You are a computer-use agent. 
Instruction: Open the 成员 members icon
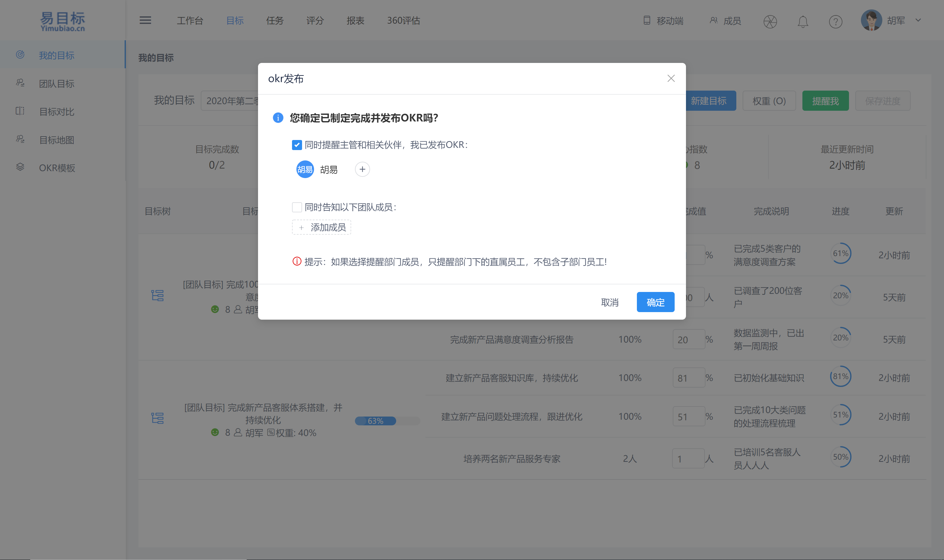[713, 20]
